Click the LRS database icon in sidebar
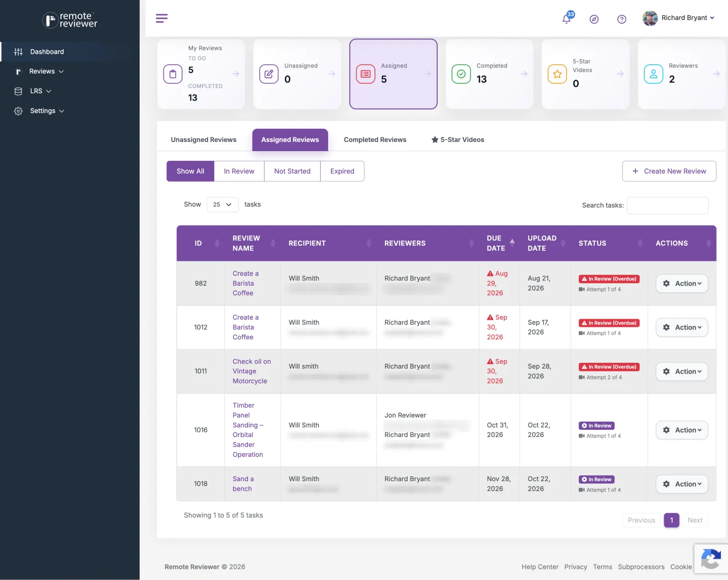 tap(18, 91)
